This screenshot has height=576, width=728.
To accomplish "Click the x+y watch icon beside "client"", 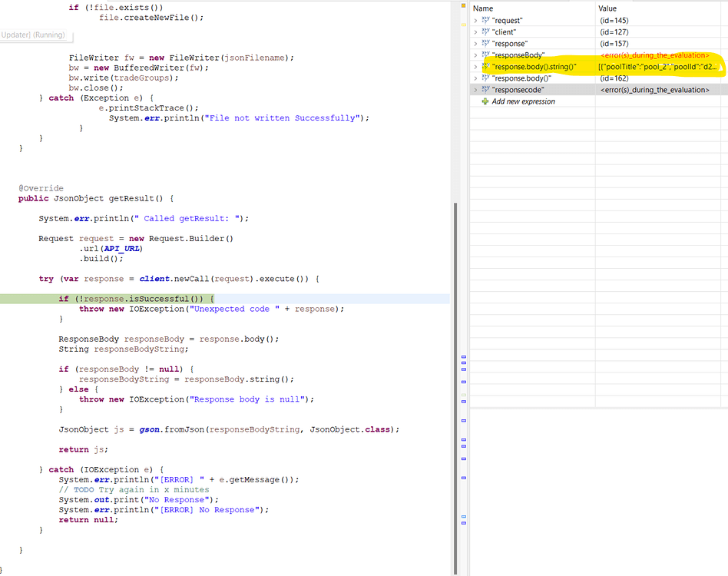I will click(486, 31).
